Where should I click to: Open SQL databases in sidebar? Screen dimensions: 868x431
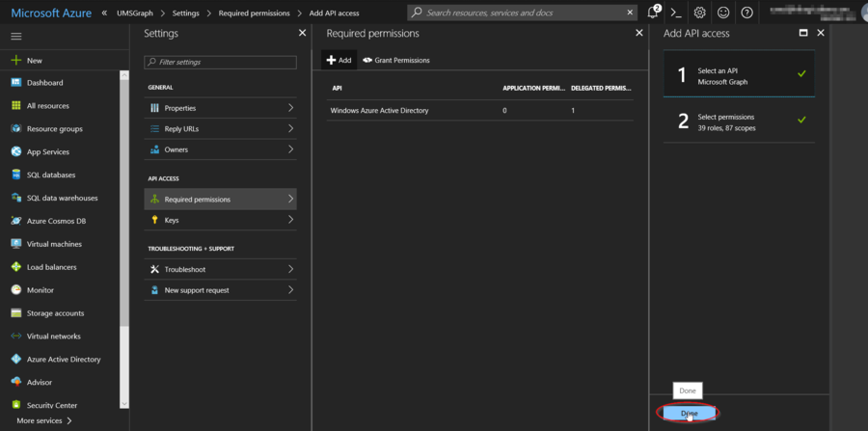pyautogui.click(x=51, y=175)
